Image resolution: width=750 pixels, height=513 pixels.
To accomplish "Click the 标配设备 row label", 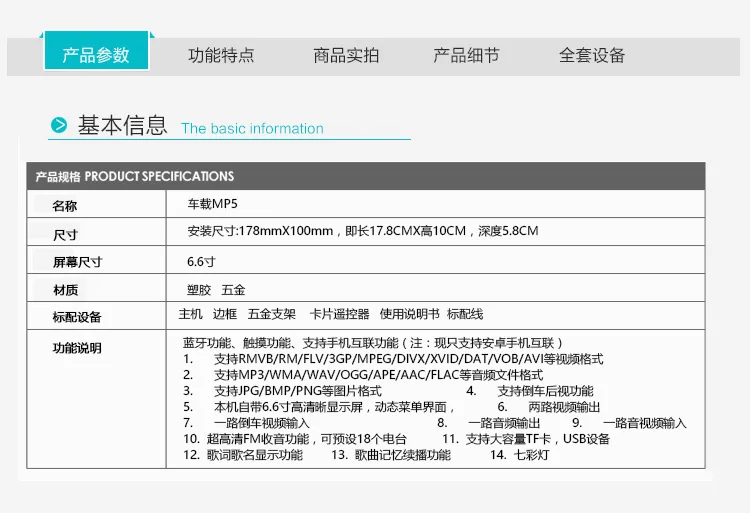I will click(77, 317).
